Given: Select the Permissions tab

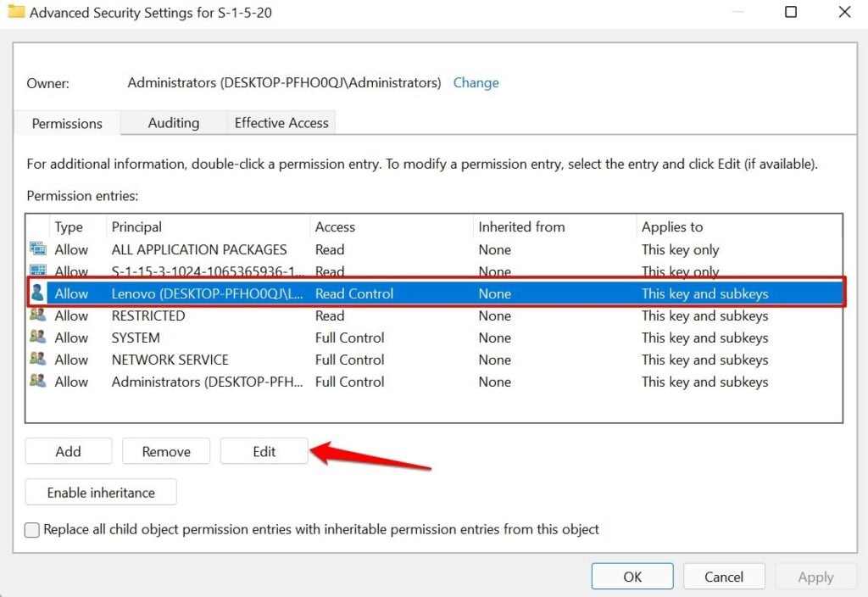Looking at the screenshot, I should coord(67,124).
